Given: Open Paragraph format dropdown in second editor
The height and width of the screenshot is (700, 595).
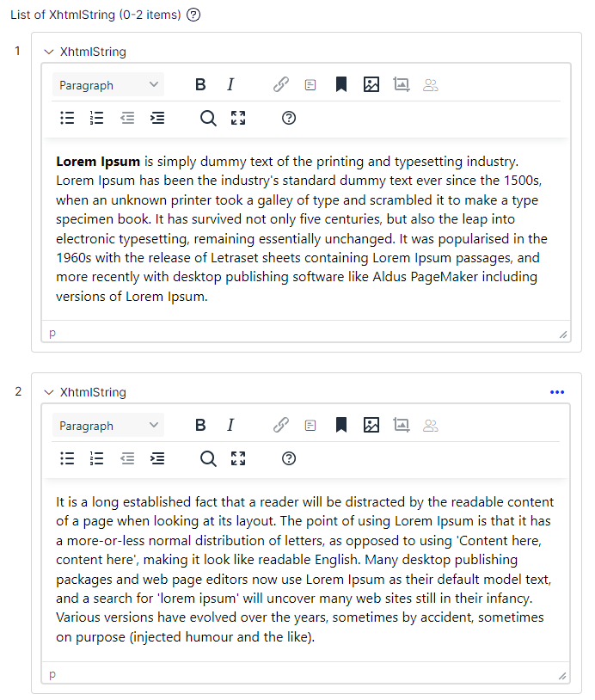Looking at the screenshot, I should coord(108,426).
